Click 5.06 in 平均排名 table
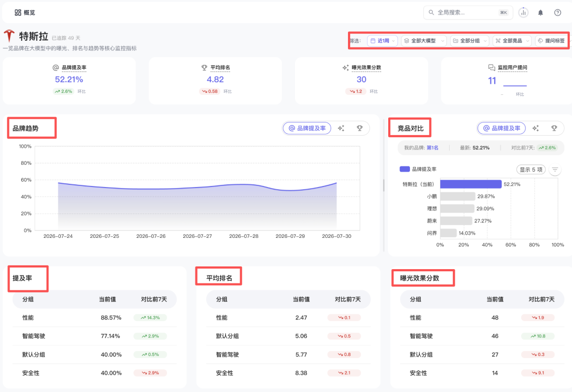Image resolution: width=572 pixels, height=392 pixels. (301, 336)
